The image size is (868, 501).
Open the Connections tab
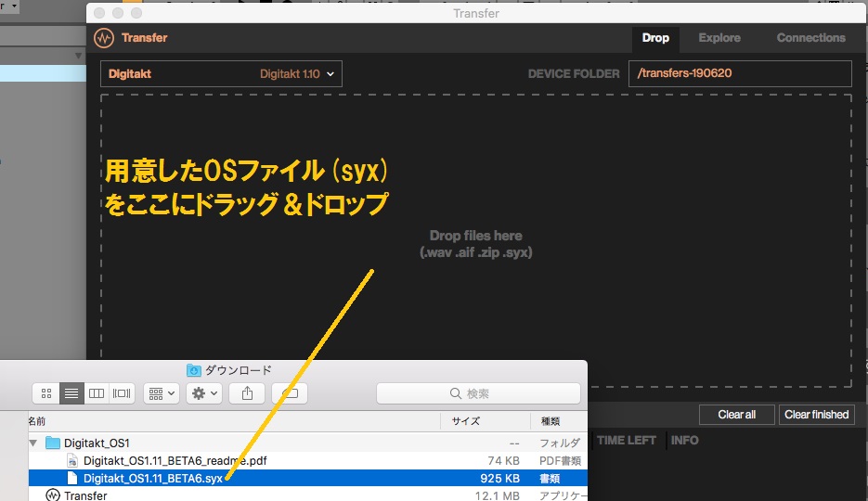[810, 38]
